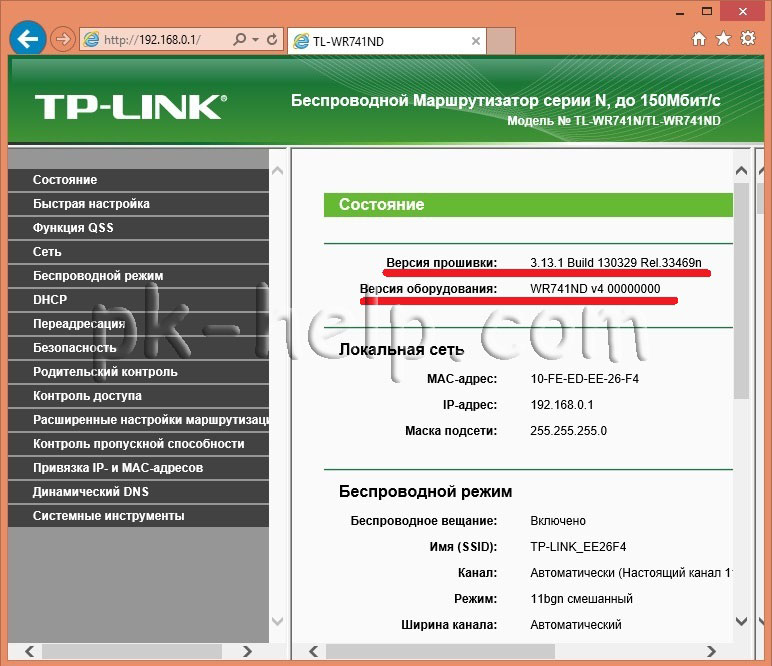Click main panel horizontal scroll left arrow
772x666 pixels.
point(314,651)
